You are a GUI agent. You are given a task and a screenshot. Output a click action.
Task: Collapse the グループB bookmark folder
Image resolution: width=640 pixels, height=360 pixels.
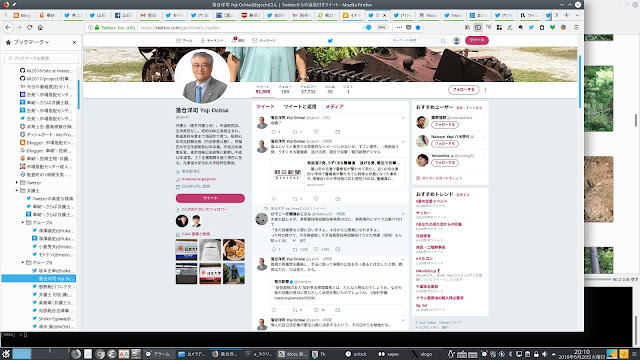23,262
